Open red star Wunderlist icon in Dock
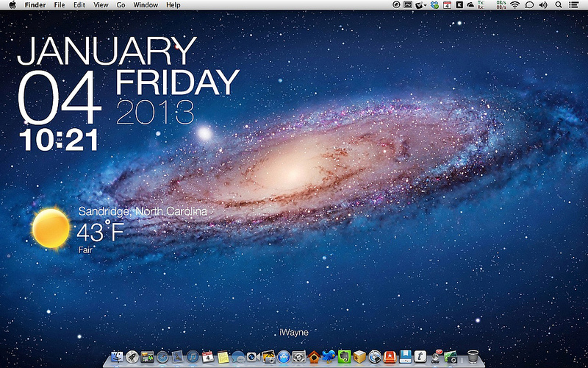 390,357
